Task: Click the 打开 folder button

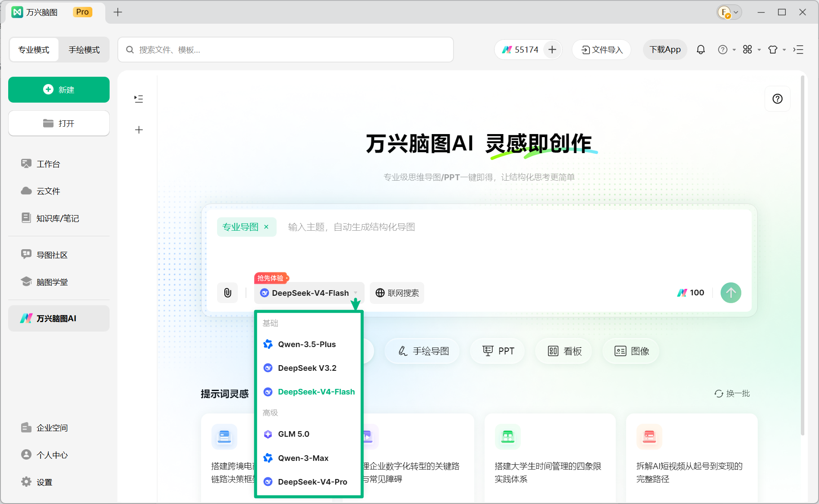Action: click(x=59, y=123)
